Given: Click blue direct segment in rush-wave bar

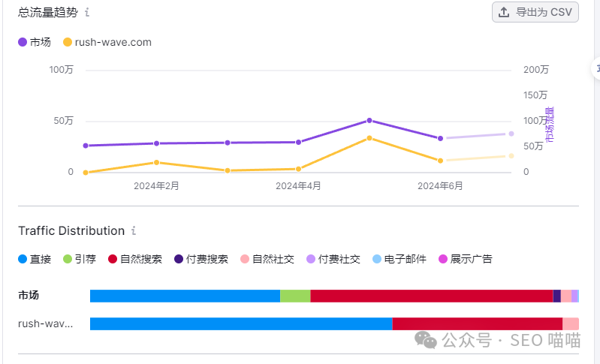Looking at the screenshot, I should pos(240,323).
